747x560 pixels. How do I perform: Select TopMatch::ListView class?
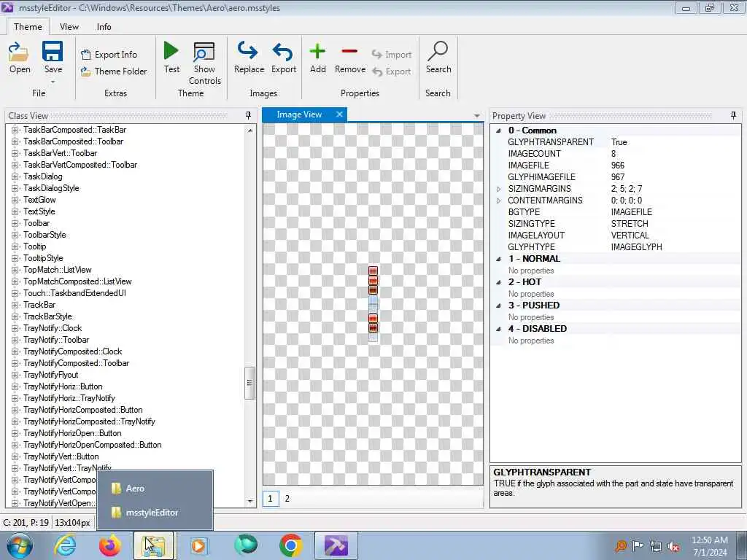[57, 270]
